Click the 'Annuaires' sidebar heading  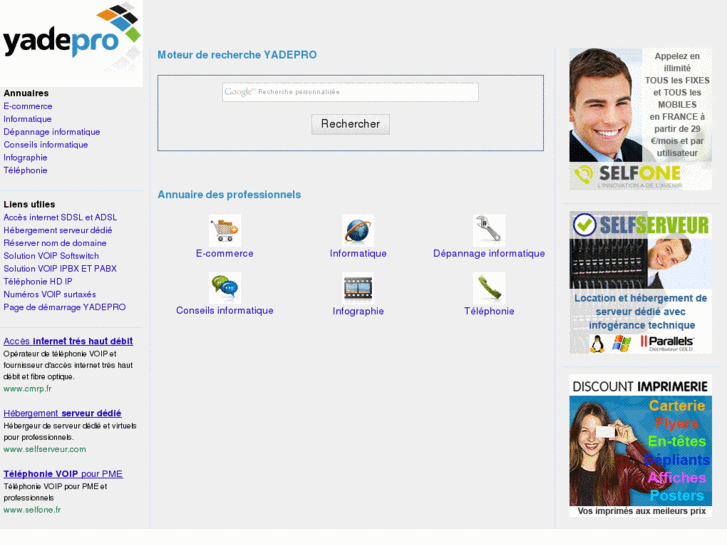coord(26,93)
